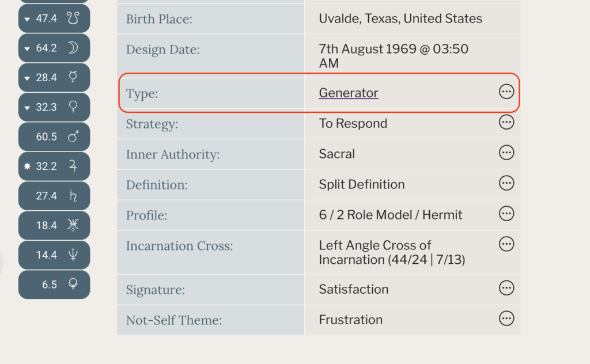Image resolution: width=590 pixels, height=364 pixels.
Task: Click the South Node 47.4 gate pill
Action: coord(54,18)
